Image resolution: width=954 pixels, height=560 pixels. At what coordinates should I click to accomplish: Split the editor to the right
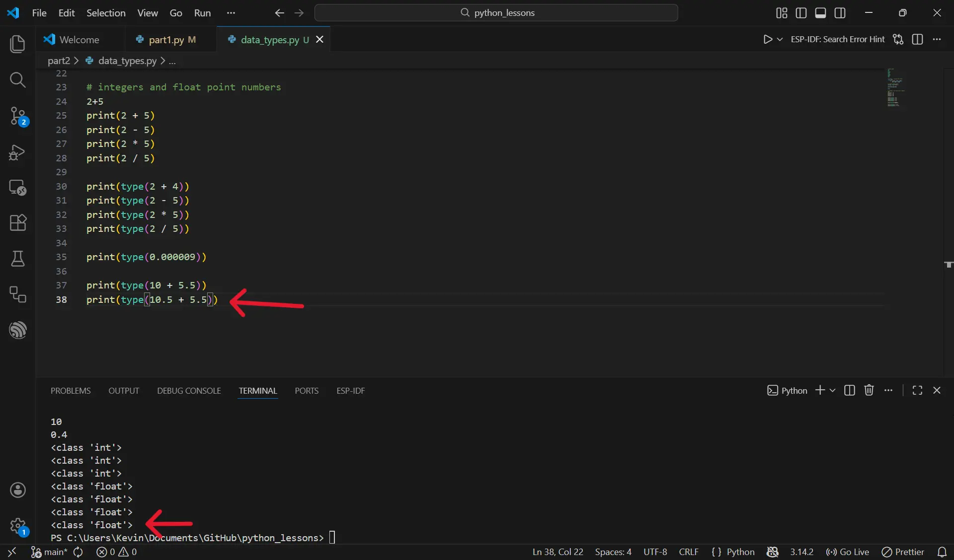[x=918, y=39]
